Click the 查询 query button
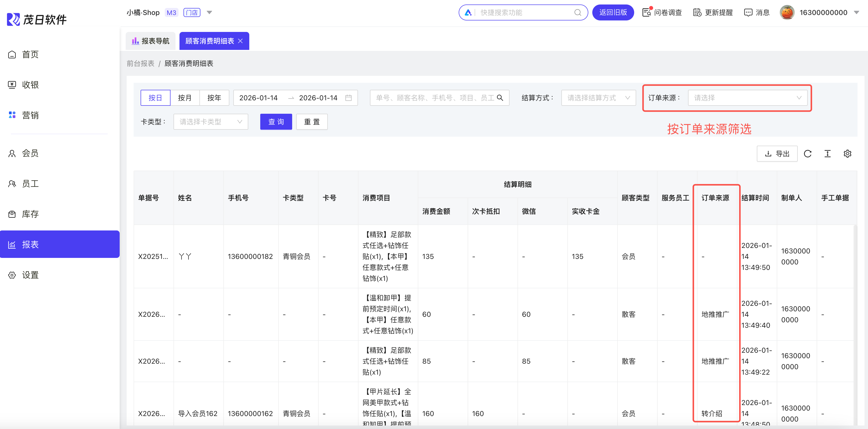The image size is (868, 429). pos(276,122)
